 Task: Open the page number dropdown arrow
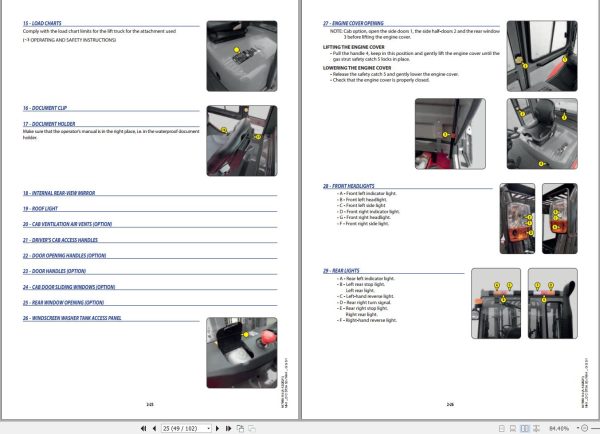(x=209, y=428)
